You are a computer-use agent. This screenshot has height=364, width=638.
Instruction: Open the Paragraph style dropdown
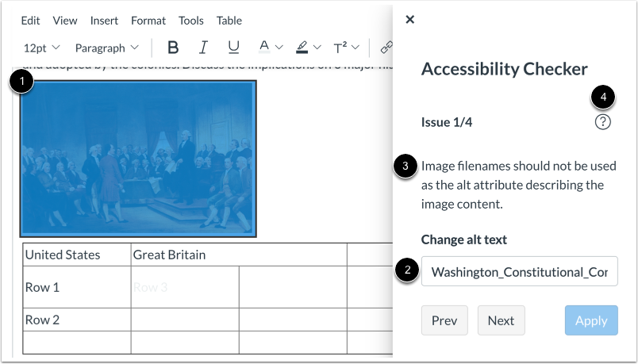106,48
